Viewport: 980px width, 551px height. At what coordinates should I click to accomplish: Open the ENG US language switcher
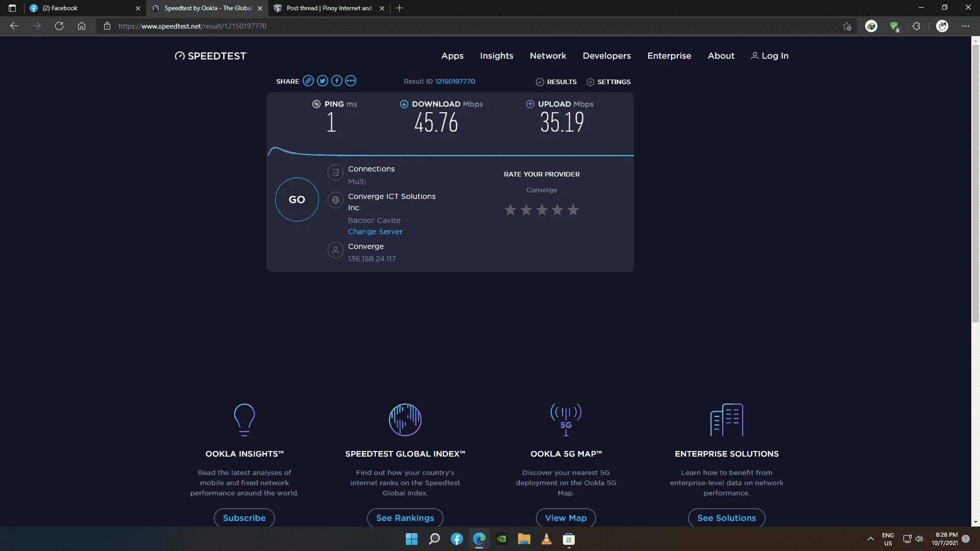coord(888,539)
